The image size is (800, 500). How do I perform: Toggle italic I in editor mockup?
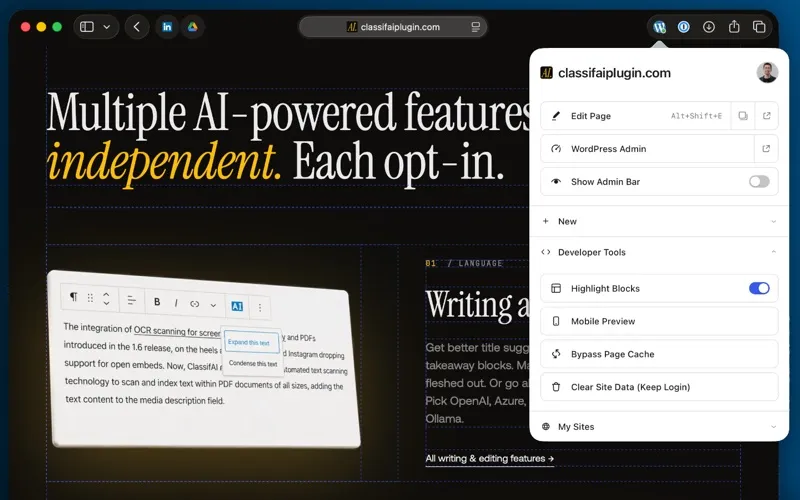(x=176, y=303)
